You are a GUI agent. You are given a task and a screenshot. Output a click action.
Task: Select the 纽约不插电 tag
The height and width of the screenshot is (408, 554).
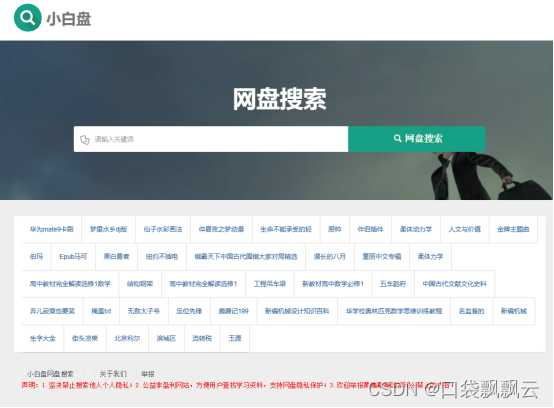162,256
